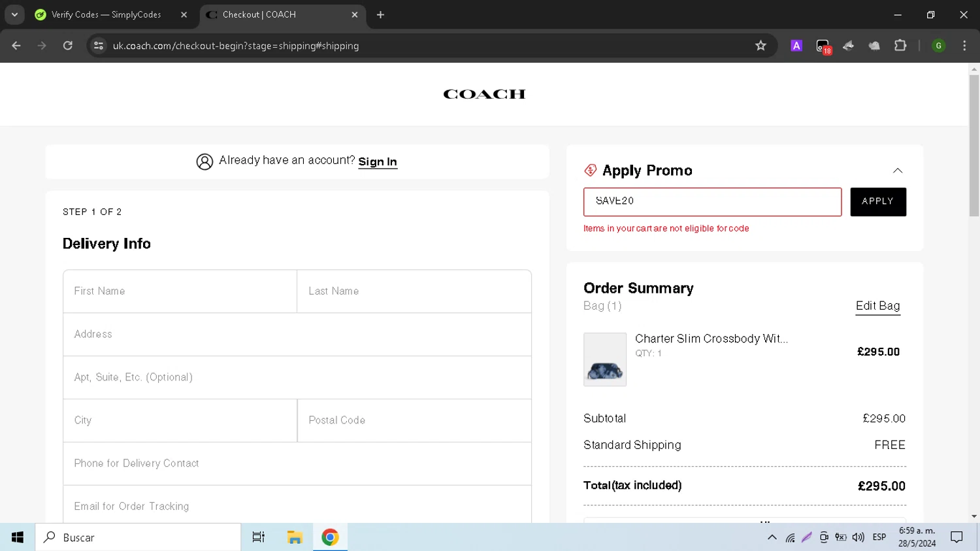Click the Email for Order Tracking field
Screen dimensions: 980x551
pos(297,505)
